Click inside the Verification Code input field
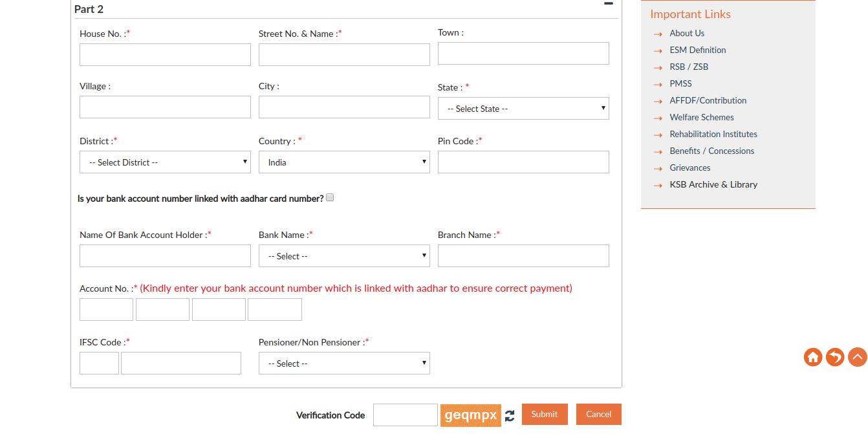The width and height of the screenshot is (868, 434). pyautogui.click(x=405, y=415)
